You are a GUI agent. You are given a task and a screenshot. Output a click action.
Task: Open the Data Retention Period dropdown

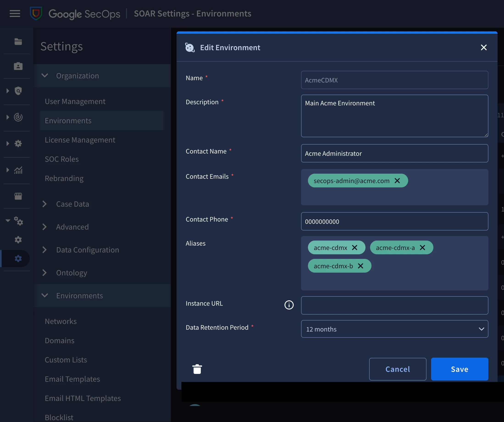[395, 329]
